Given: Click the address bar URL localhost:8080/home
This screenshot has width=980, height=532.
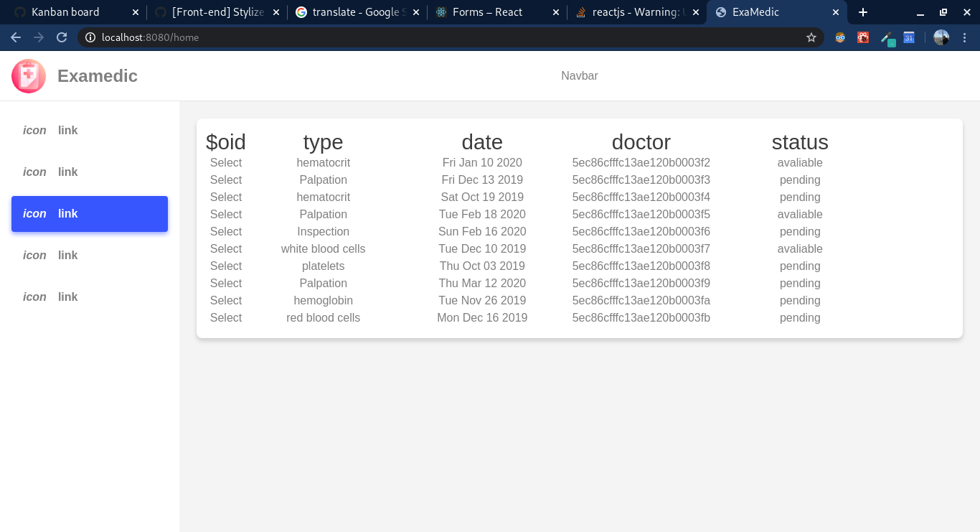Looking at the screenshot, I should tap(151, 37).
